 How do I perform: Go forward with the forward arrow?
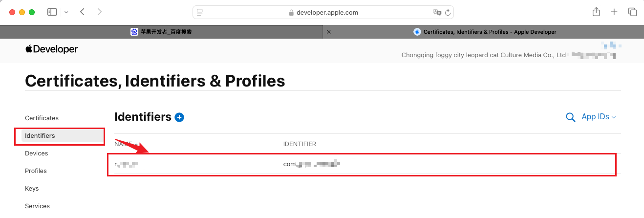(x=100, y=12)
